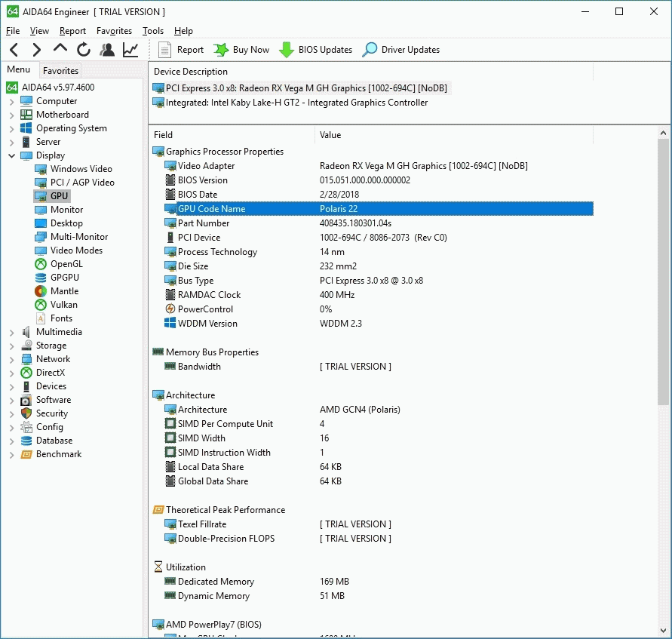Expand the Multimedia tree node

click(11, 332)
